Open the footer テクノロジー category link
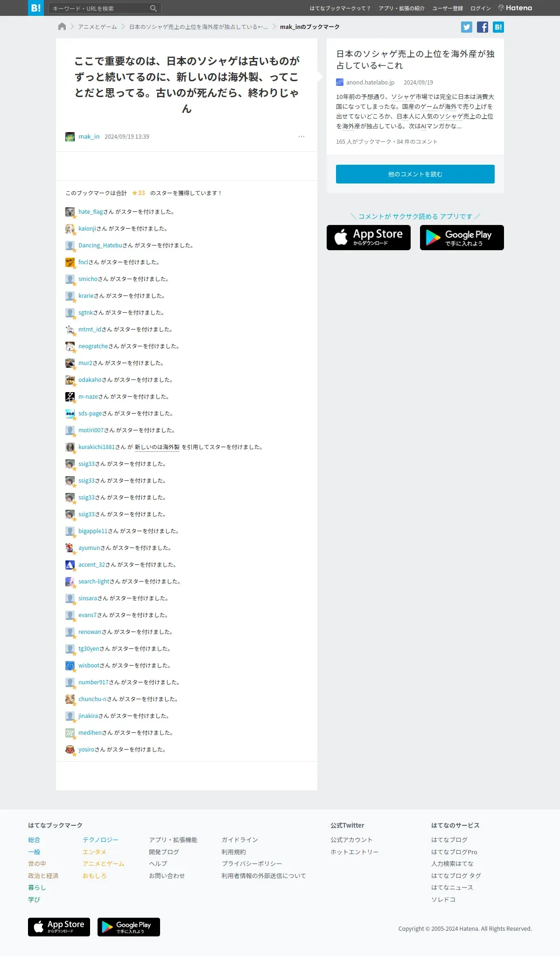Screen dimensions: 560x956 (x=100, y=840)
